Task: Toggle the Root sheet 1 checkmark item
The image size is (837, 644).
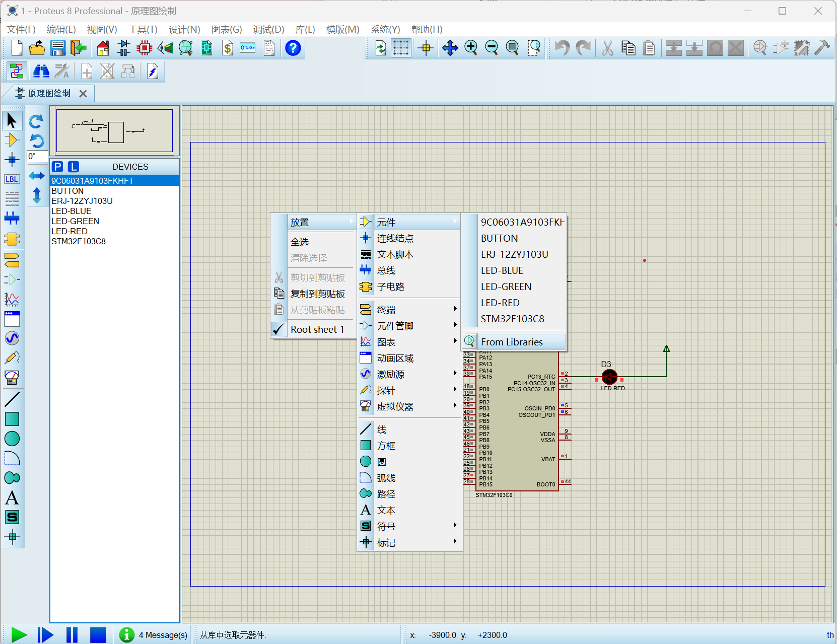Action: tap(313, 329)
